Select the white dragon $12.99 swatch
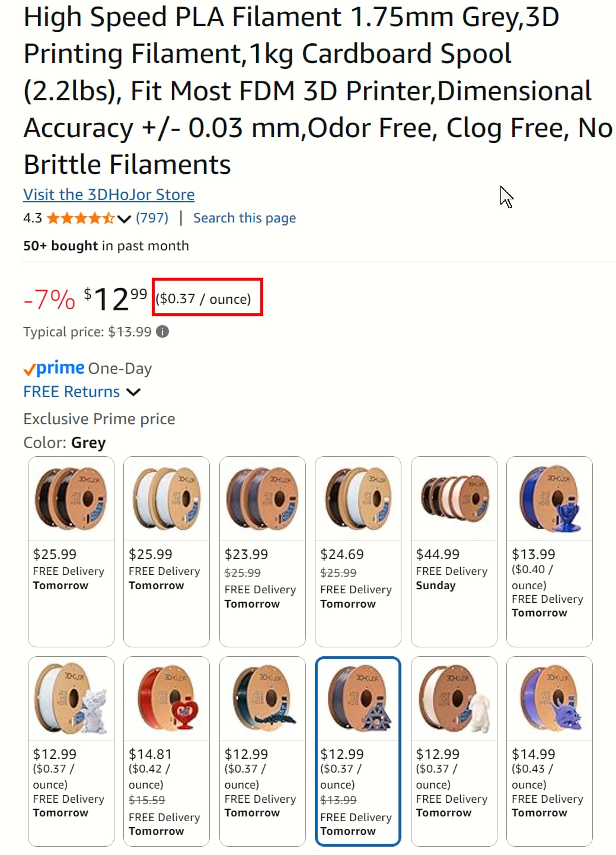 point(71,751)
